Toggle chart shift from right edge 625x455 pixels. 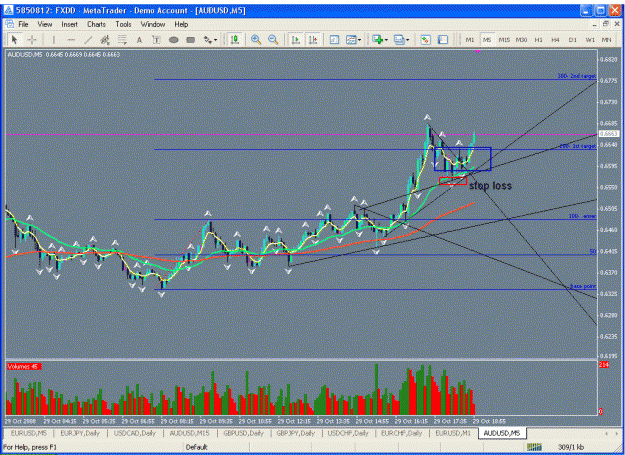click(312, 39)
